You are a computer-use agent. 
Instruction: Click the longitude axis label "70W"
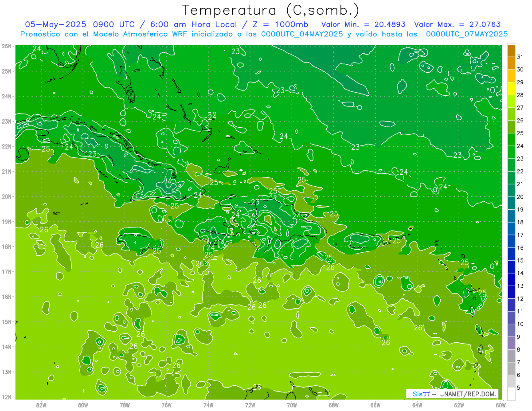[x=292, y=405]
